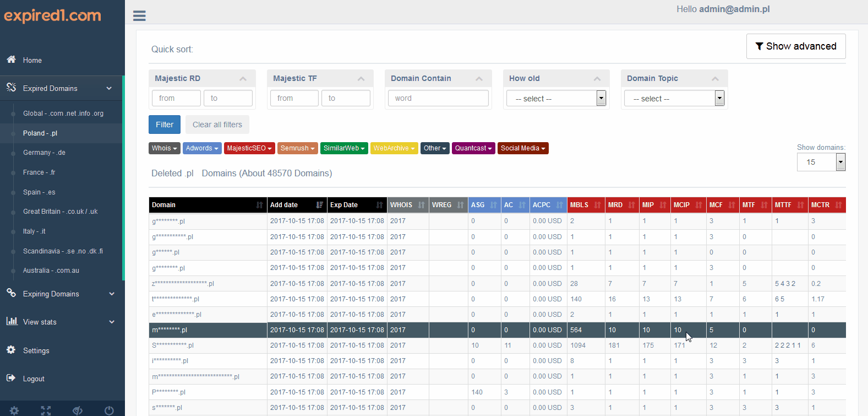
Task: Sort by MTTF column icon
Action: pos(801,205)
